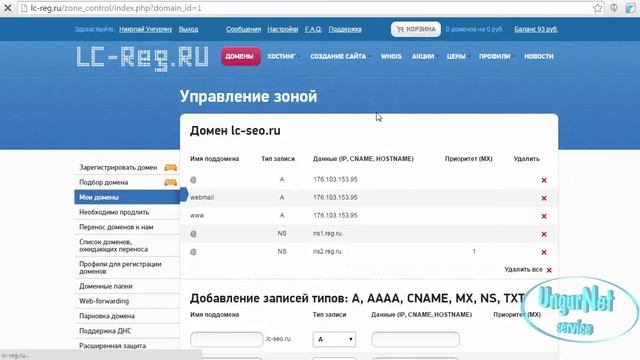Screen dimensions: 640x360
Task: Open the Профили menu
Action: click(x=495, y=56)
